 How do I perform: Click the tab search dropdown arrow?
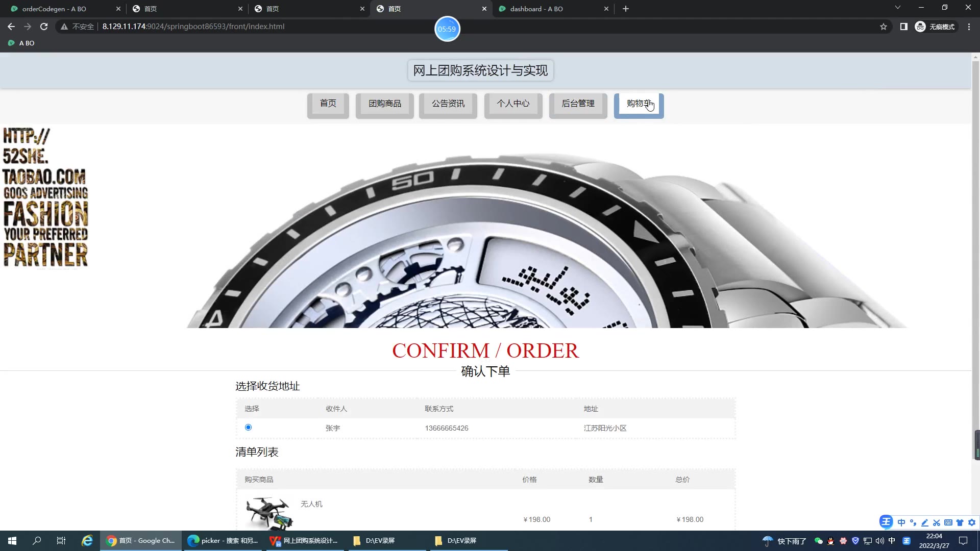pyautogui.click(x=897, y=8)
